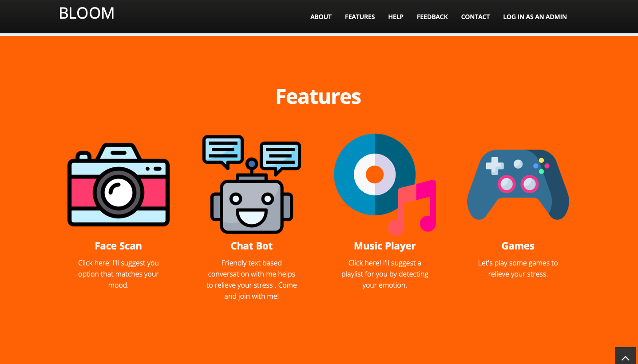Click the Chat Bot robot icon
This screenshot has height=364, width=638.
coord(252,185)
